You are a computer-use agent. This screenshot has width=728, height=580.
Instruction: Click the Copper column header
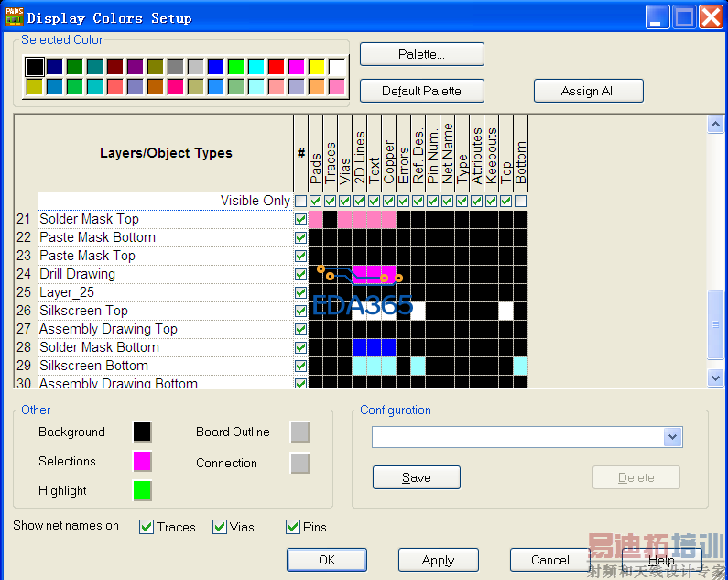[x=389, y=153]
